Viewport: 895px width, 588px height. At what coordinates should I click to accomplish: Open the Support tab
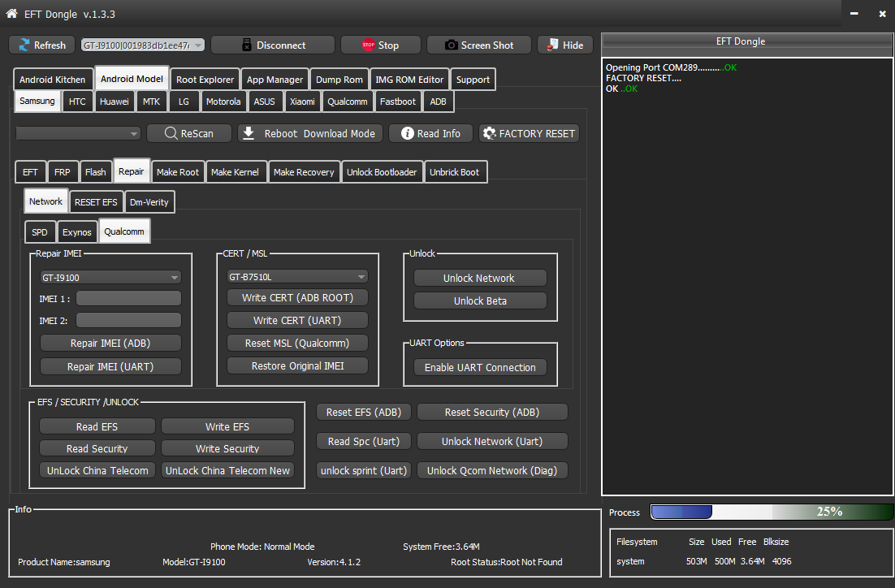[x=473, y=80]
